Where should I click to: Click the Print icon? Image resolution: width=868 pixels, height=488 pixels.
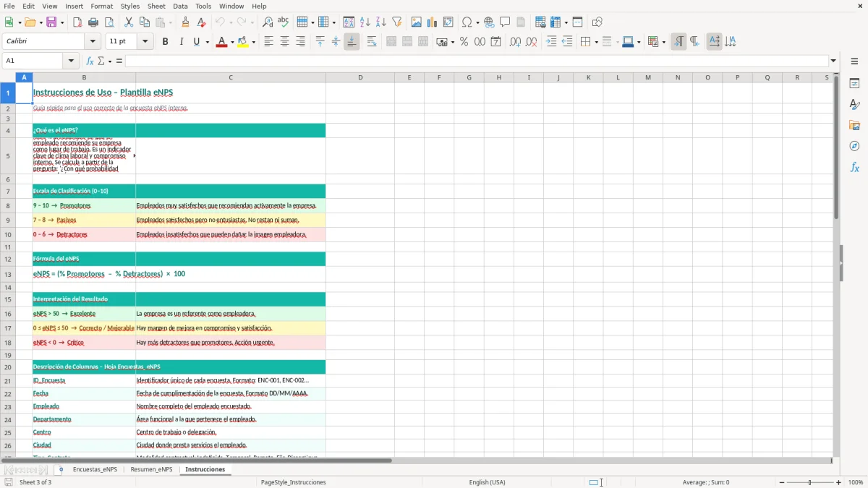coord(93,22)
